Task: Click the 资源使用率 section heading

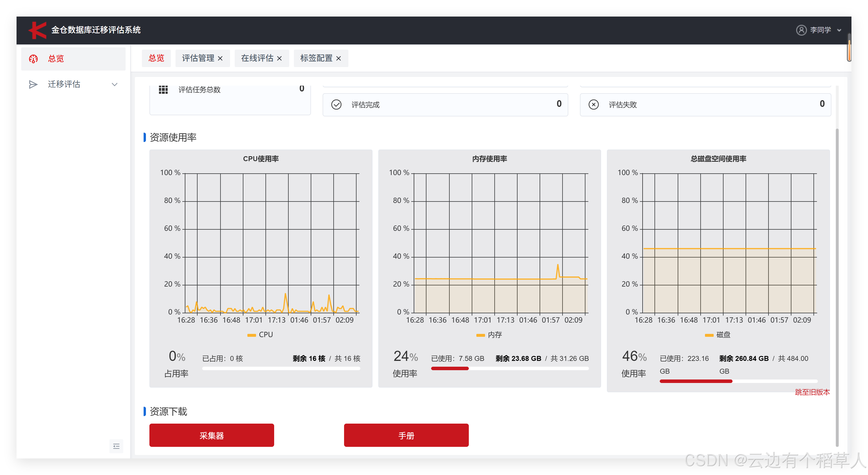Action: (173, 137)
